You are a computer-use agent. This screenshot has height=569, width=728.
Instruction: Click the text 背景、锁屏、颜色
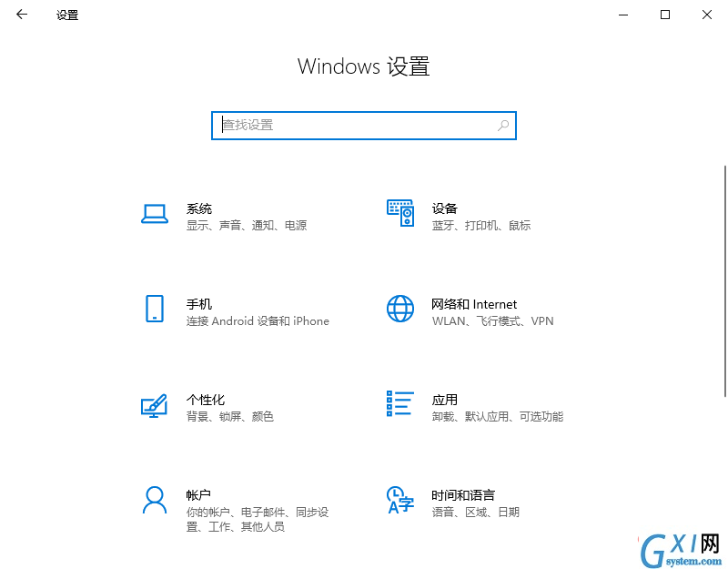(x=230, y=417)
